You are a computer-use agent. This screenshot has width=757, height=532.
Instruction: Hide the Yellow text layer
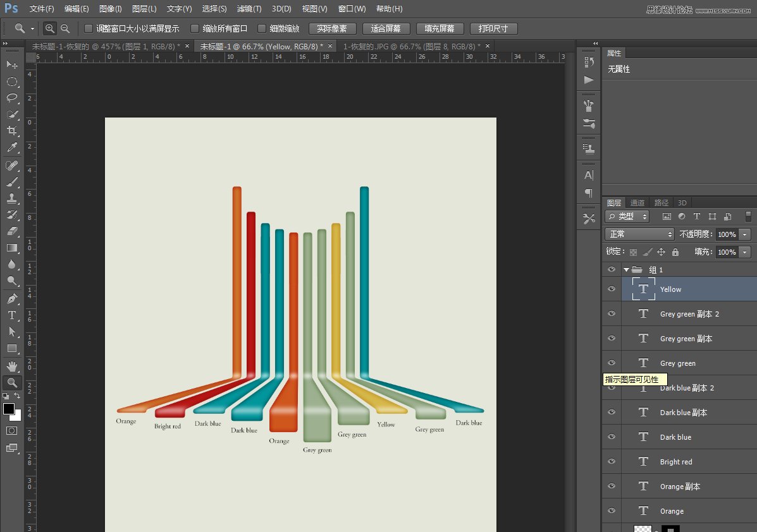point(612,289)
